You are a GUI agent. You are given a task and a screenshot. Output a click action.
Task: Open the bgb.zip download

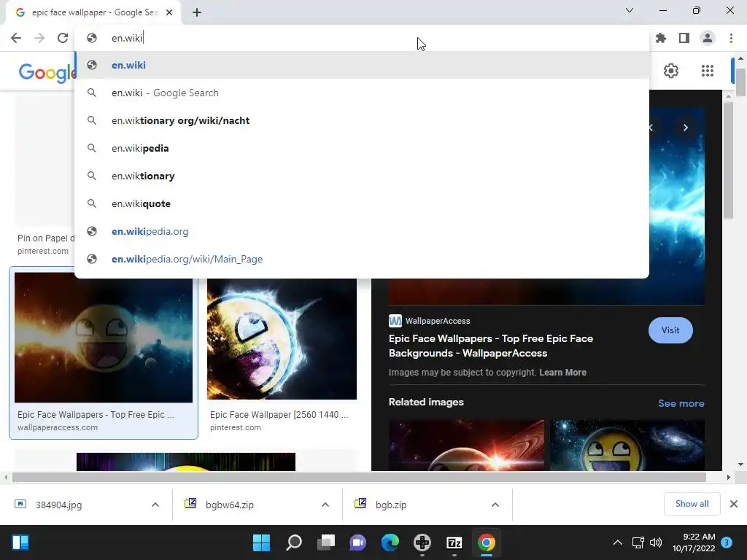click(x=391, y=505)
